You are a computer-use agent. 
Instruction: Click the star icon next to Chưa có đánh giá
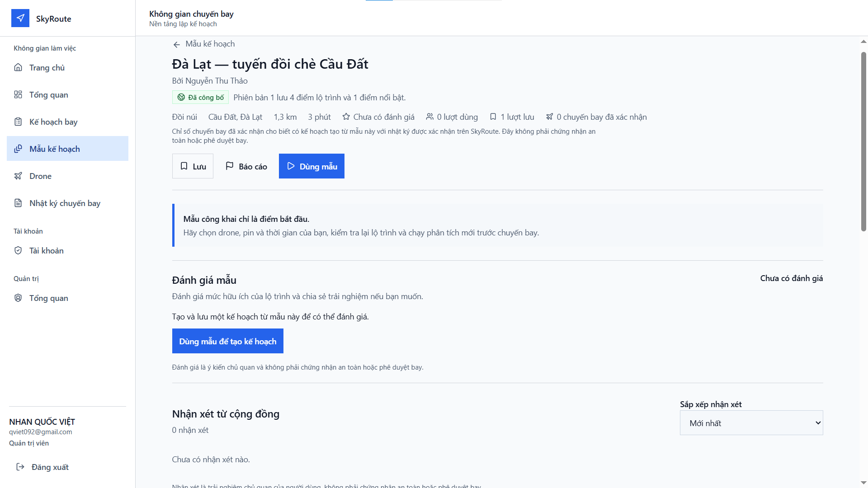346,117
